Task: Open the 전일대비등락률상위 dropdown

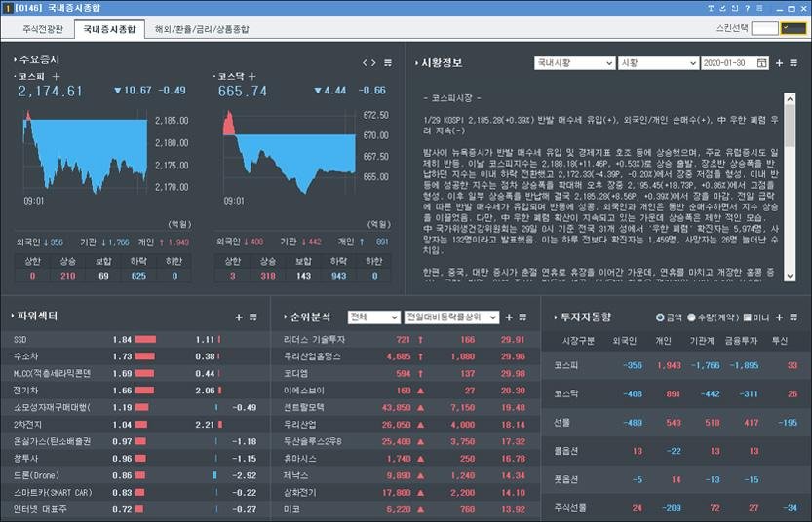Action: click(451, 317)
